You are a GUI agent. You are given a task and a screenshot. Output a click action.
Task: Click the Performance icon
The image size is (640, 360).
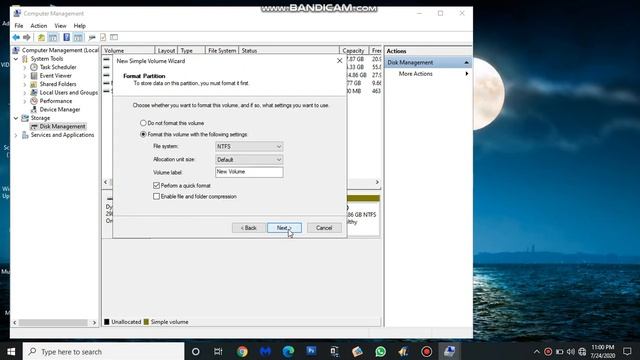tap(34, 101)
